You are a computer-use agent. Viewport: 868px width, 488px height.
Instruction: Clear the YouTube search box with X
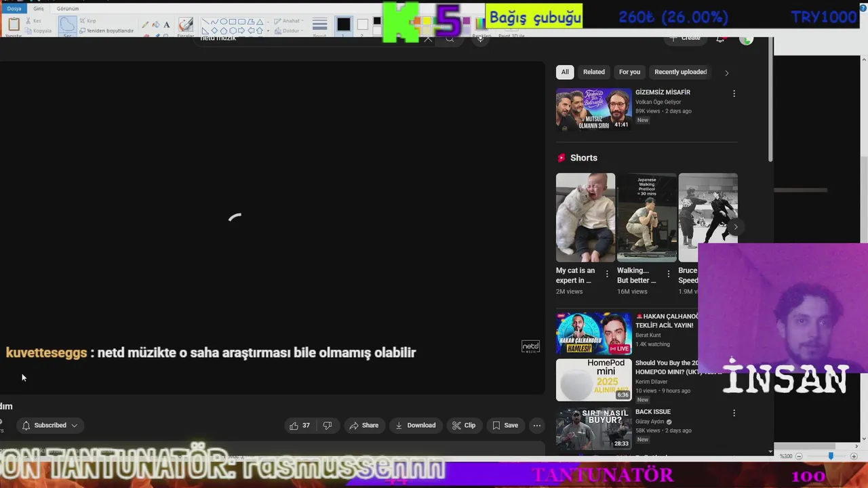coord(428,39)
